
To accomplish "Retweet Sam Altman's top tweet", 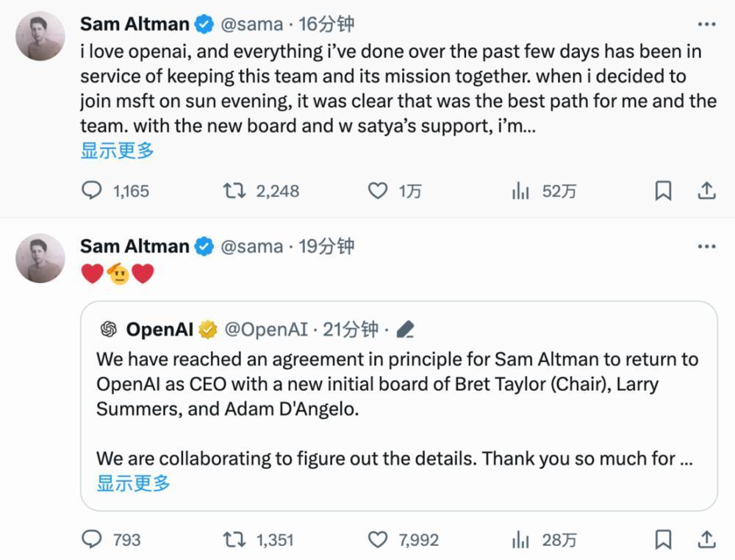I will point(237,190).
